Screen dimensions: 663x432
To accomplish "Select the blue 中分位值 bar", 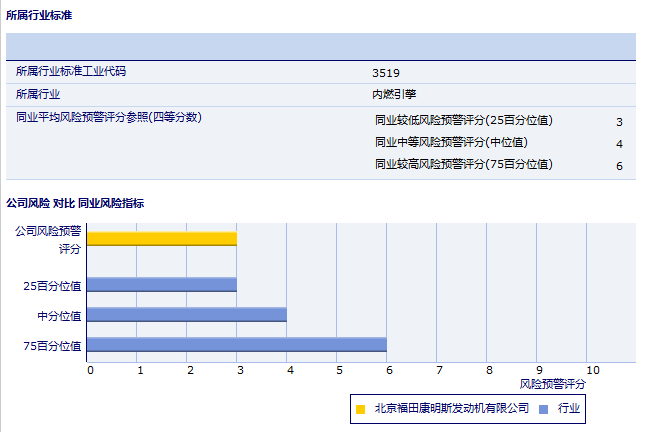I will [187, 314].
